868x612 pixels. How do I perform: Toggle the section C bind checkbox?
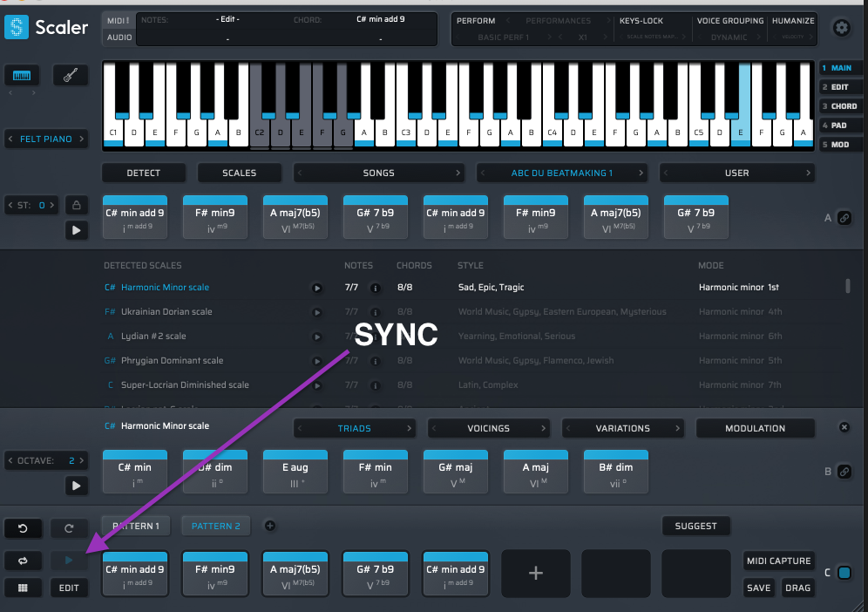(844, 573)
